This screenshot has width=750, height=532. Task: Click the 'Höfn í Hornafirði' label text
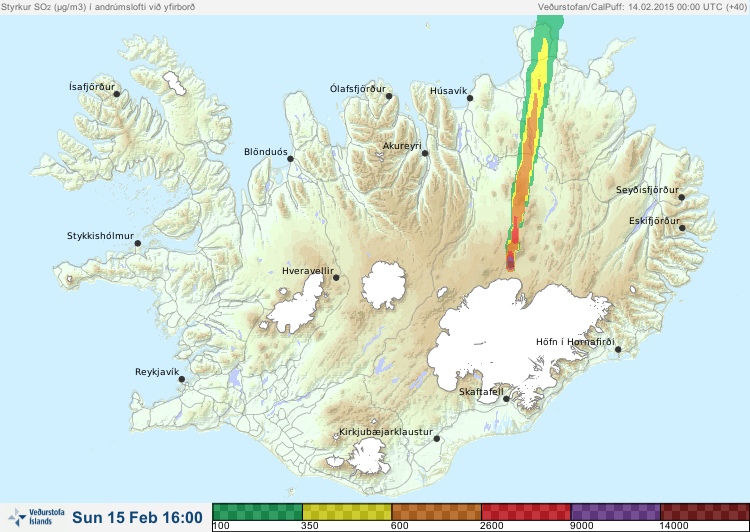pyautogui.click(x=575, y=342)
